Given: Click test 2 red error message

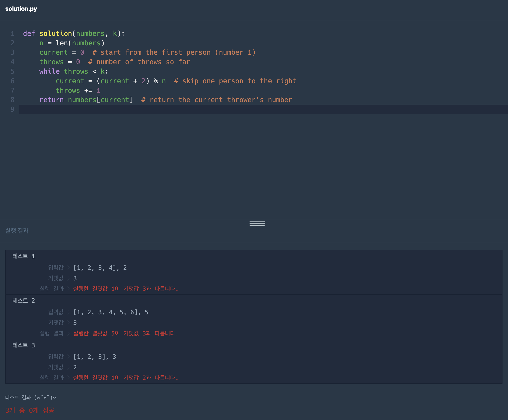Looking at the screenshot, I should pos(126,333).
